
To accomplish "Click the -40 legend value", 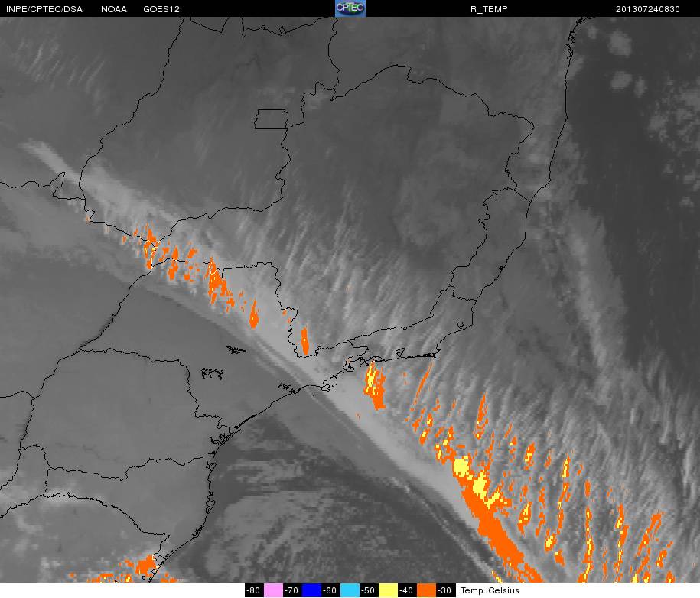I will point(407,590).
